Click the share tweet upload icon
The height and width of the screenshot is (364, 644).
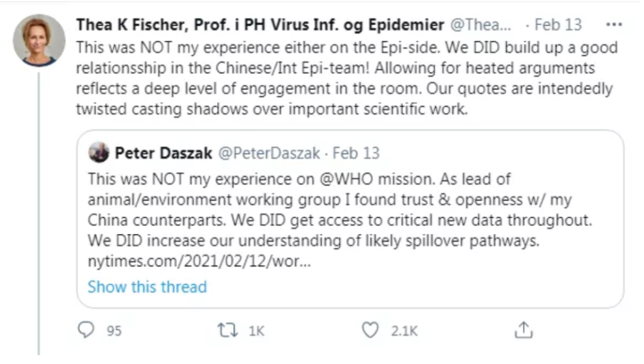524,330
